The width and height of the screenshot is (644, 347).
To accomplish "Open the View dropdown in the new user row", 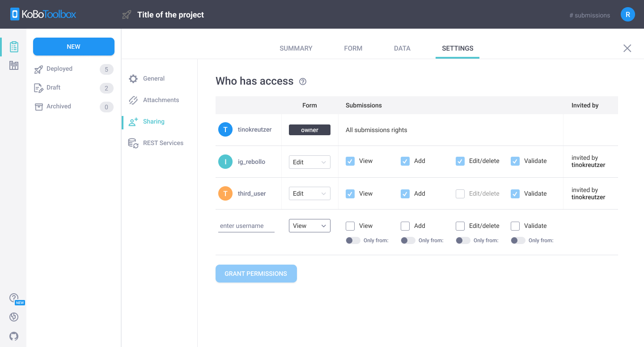I will (309, 225).
